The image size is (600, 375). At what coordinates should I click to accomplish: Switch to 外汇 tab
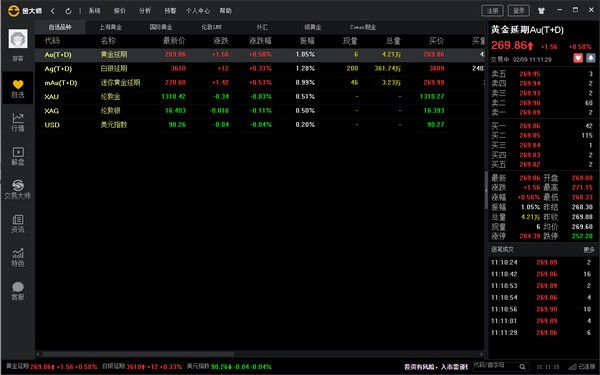262,27
